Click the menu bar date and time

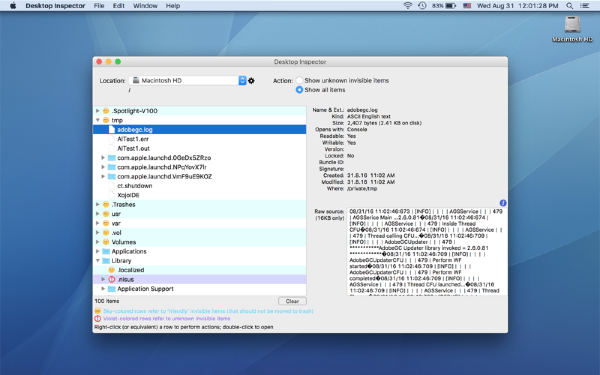click(x=517, y=6)
